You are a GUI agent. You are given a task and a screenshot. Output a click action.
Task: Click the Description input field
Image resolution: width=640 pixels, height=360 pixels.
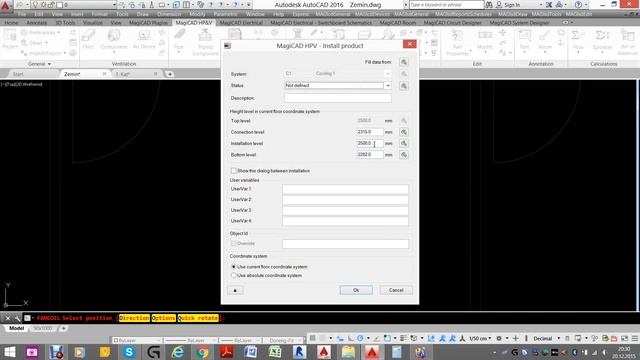tap(338, 98)
